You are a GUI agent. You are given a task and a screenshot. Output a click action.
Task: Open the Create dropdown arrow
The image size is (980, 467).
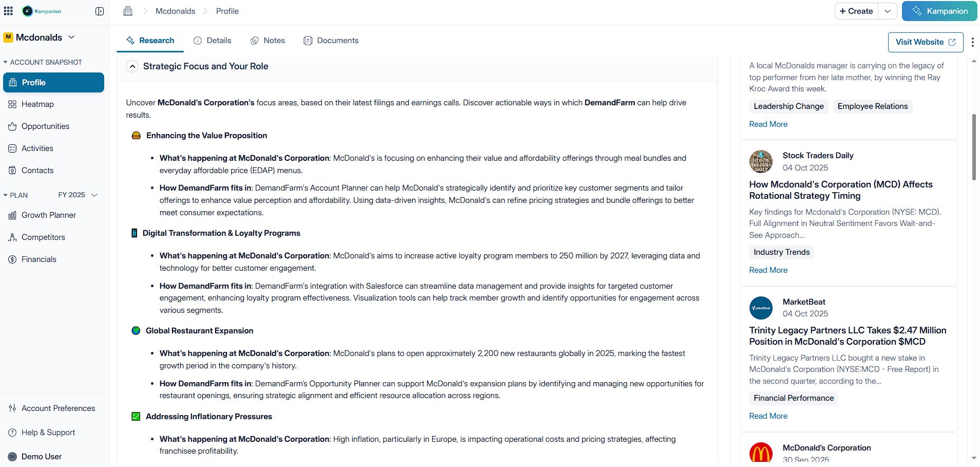[x=888, y=11]
